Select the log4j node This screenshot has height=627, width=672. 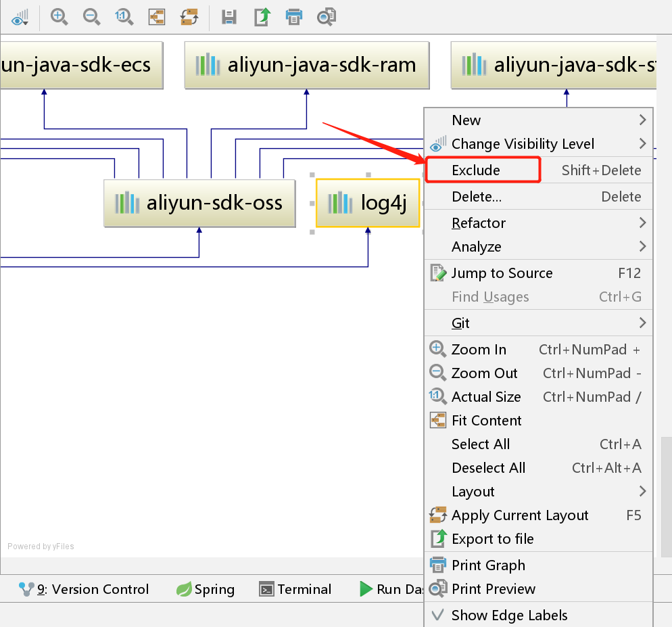368,203
